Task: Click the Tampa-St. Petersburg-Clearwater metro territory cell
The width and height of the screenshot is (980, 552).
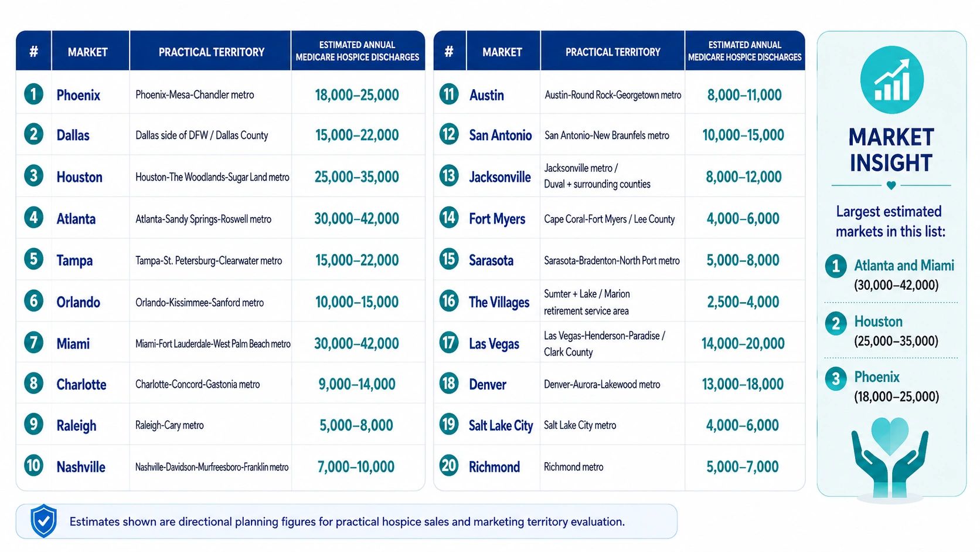Action: click(209, 260)
